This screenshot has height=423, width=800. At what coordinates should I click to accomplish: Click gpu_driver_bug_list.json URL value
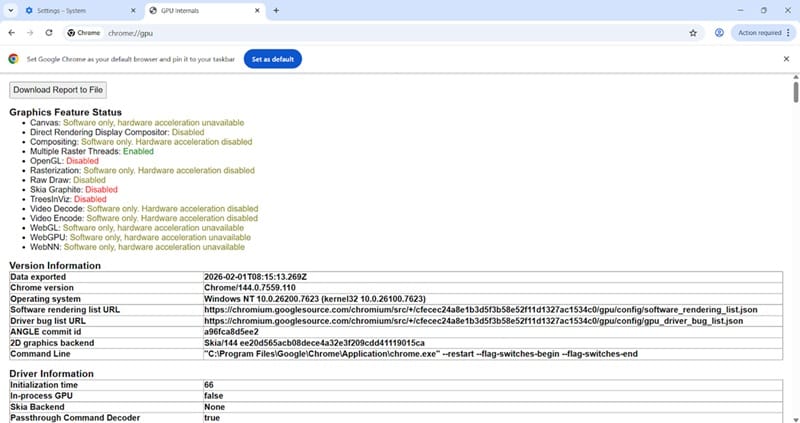tap(473, 321)
